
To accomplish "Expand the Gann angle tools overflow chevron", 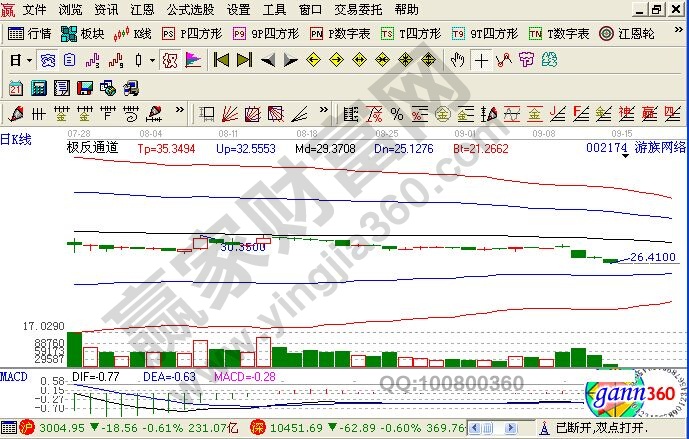I will (x=324, y=110).
